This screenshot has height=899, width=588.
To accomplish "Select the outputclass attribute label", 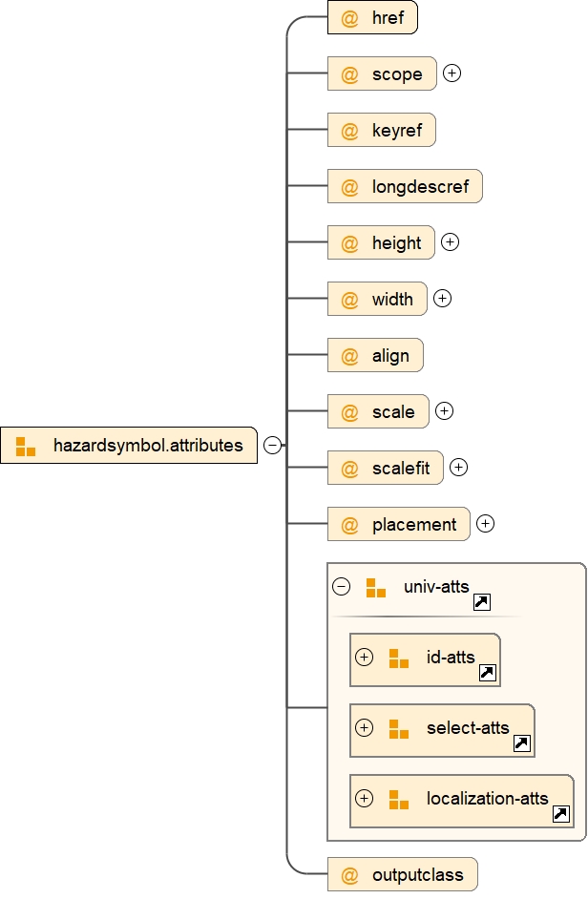I will (418, 875).
